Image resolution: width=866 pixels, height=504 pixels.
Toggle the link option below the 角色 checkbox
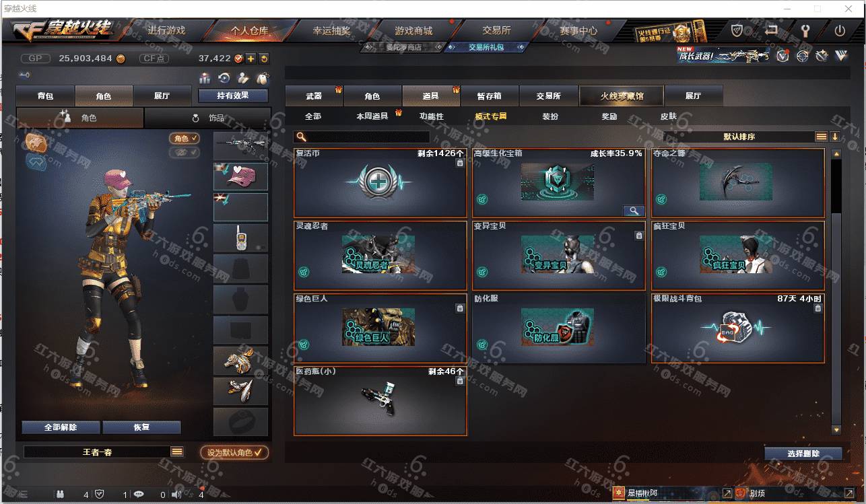184,153
